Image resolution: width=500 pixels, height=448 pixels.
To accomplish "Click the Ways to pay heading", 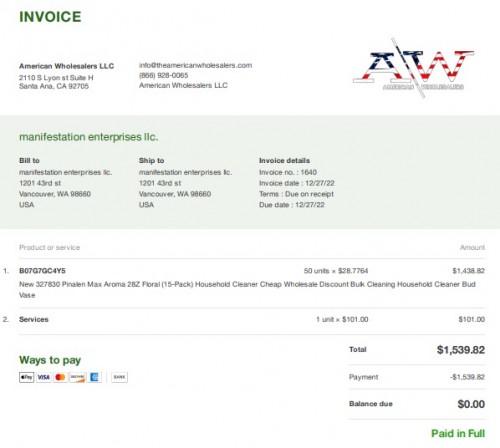I will click(50, 360).
